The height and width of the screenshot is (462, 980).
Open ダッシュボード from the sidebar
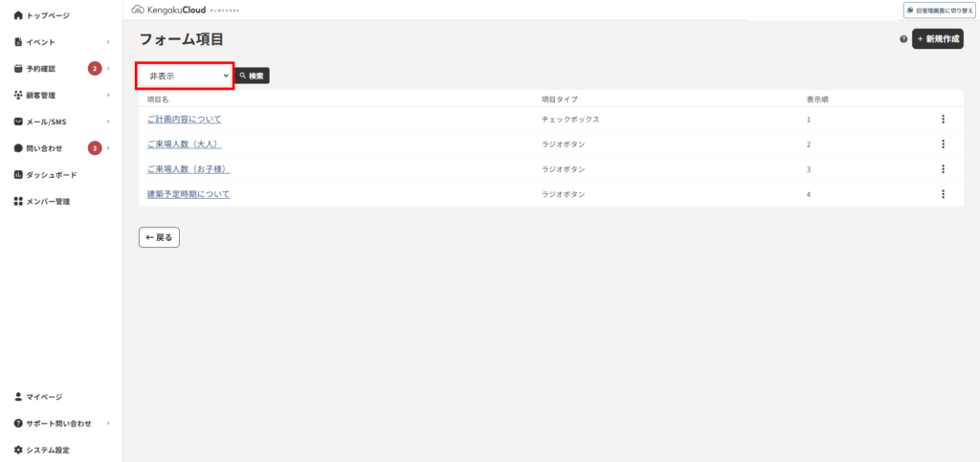(46, 175)
